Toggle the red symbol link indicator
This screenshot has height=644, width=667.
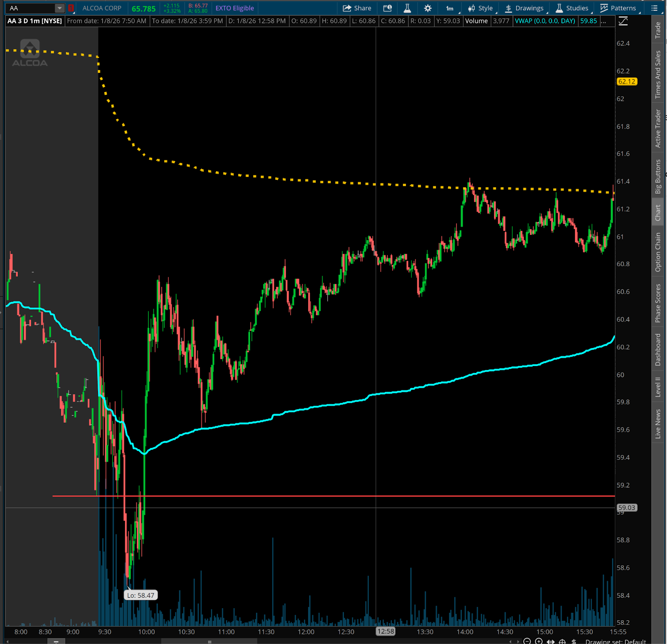(x=71, y=8)
